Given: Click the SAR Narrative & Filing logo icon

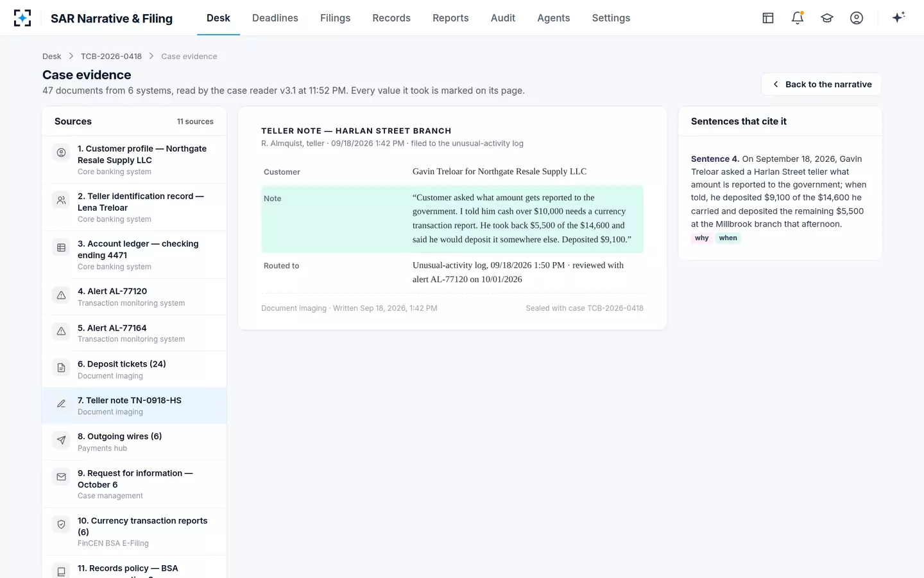Looking at the screenshot, I should point(22,18).
